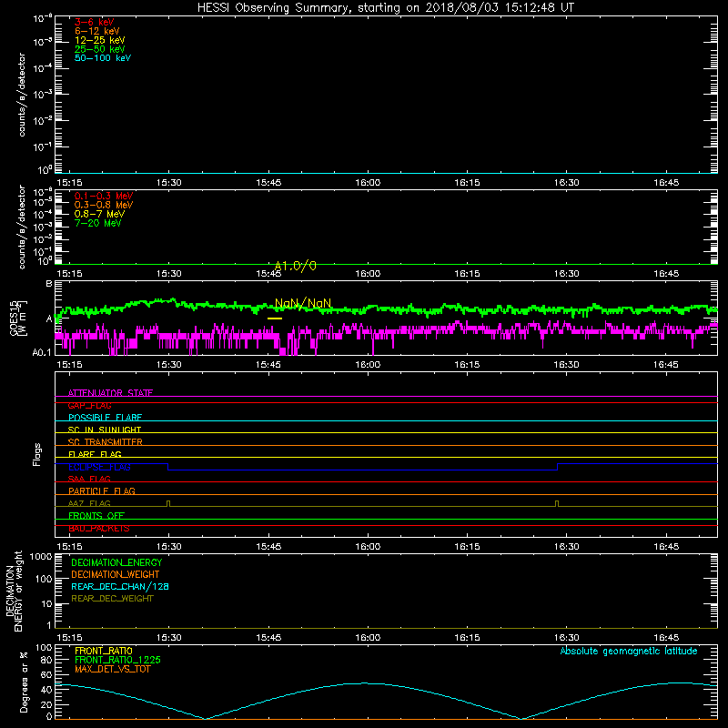Click the 0.8-7 MeV legend label
The image size is (728, 728).
[x=99, y=214]
